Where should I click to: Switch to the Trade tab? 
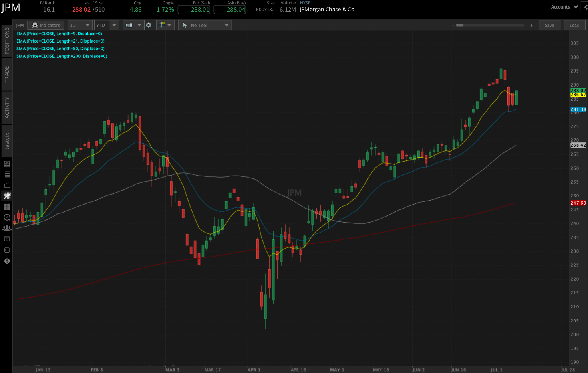coord(7,74)
